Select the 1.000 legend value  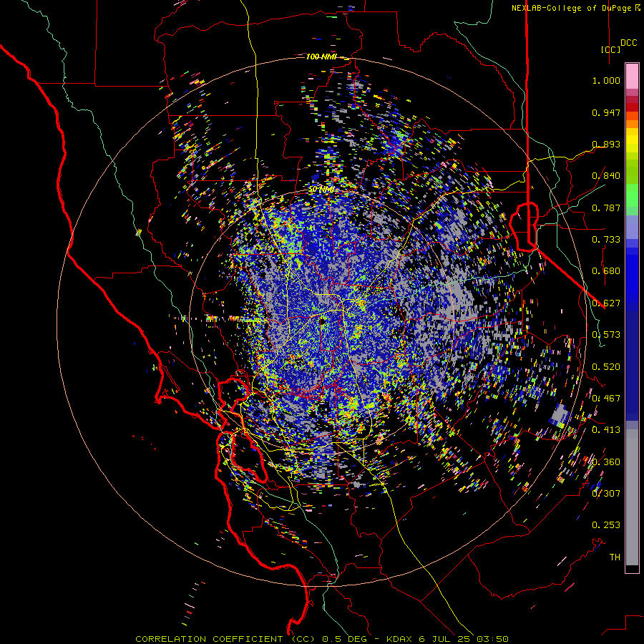point(606,80)
